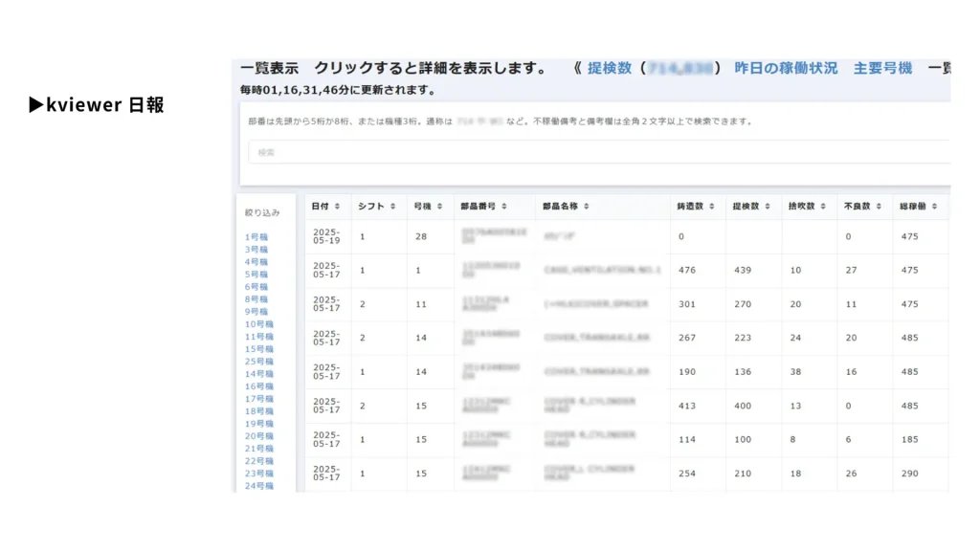This screenshot has width=980, height=551.
Task: Select 24号機 filter in sidebar
Action: pyautogui.click(x=258, y=486)
